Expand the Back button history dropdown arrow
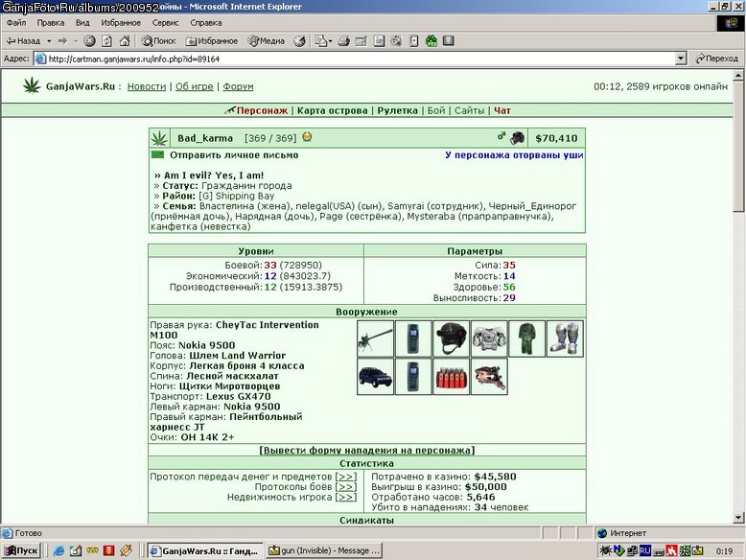This screenshot has width=746, height=560. tap(49, 41)
